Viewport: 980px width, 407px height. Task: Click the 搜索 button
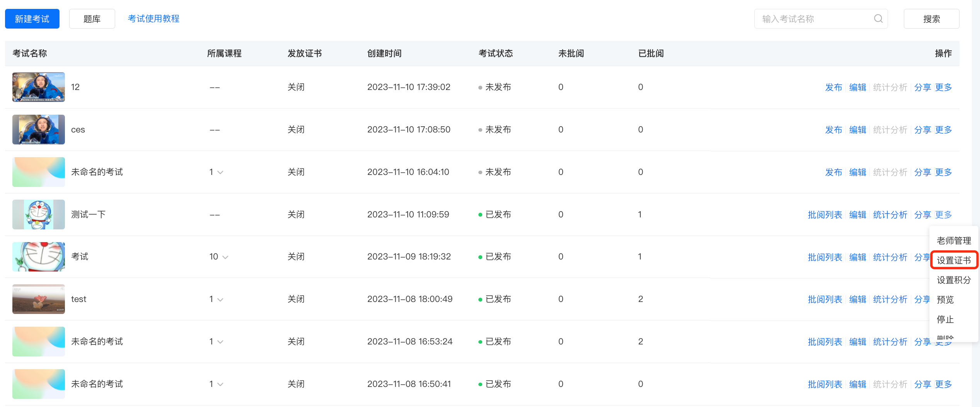[x=931, y=19]
